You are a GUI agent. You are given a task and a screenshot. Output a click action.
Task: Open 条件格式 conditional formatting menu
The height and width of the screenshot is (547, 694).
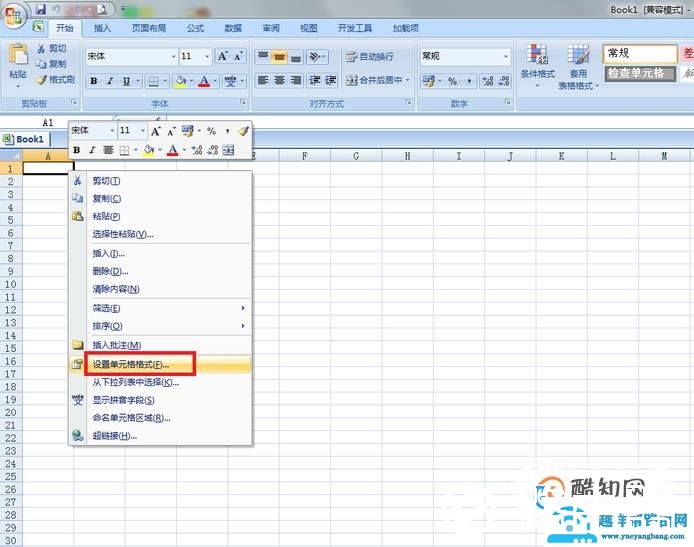[537, 65]
